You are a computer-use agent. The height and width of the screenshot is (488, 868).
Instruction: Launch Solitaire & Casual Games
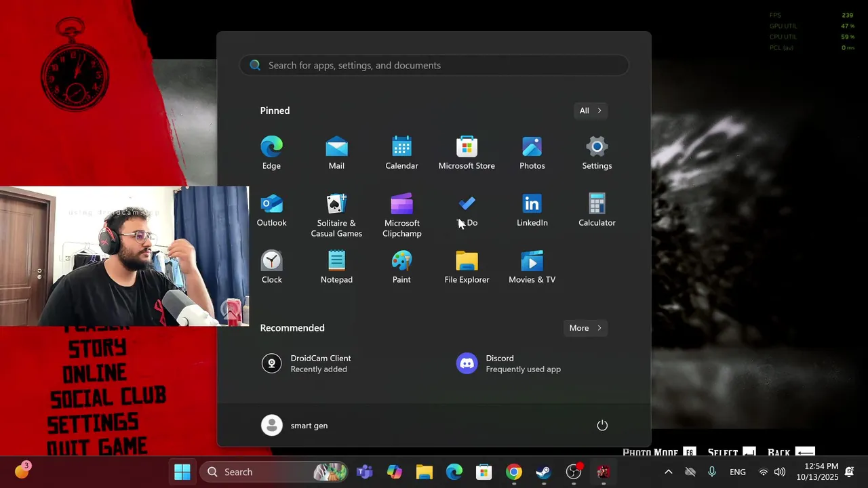pos(336,216)
